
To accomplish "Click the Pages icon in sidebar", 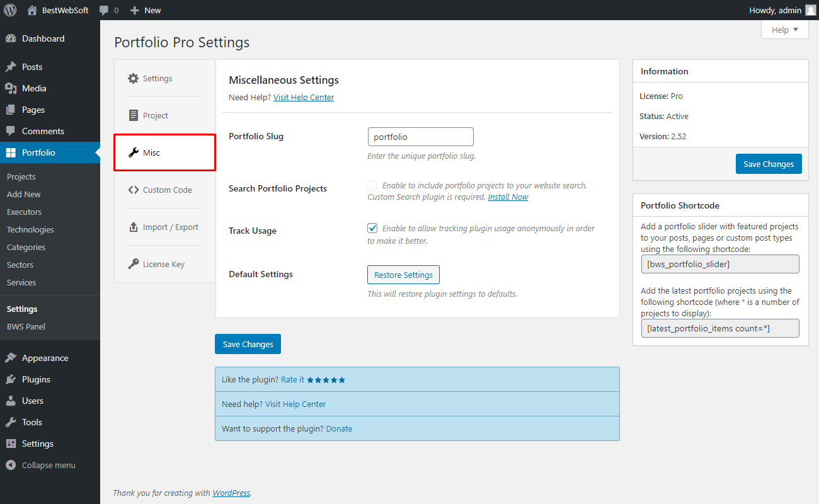I will [x=11, y=110].
